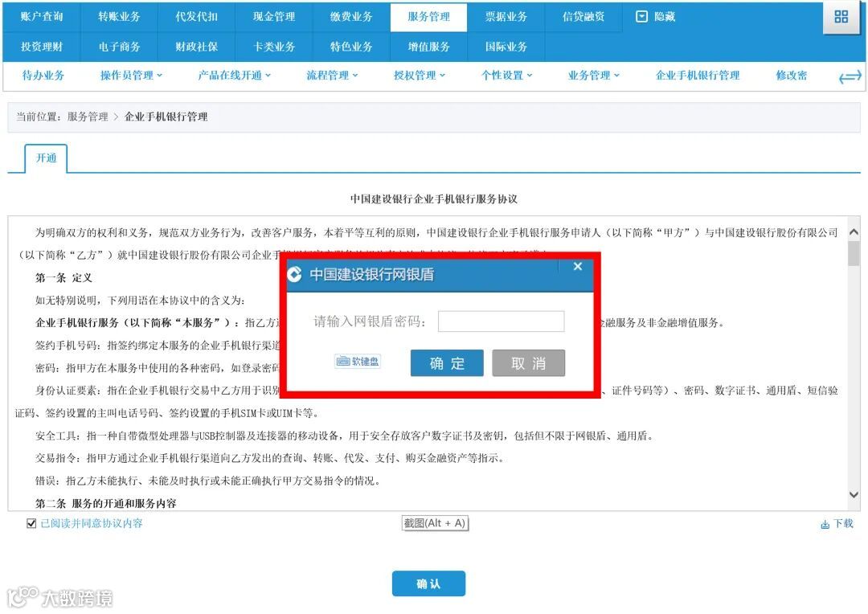Open the 特色业务 menu
Screen dimensions: 868x614
coord(351,47)
